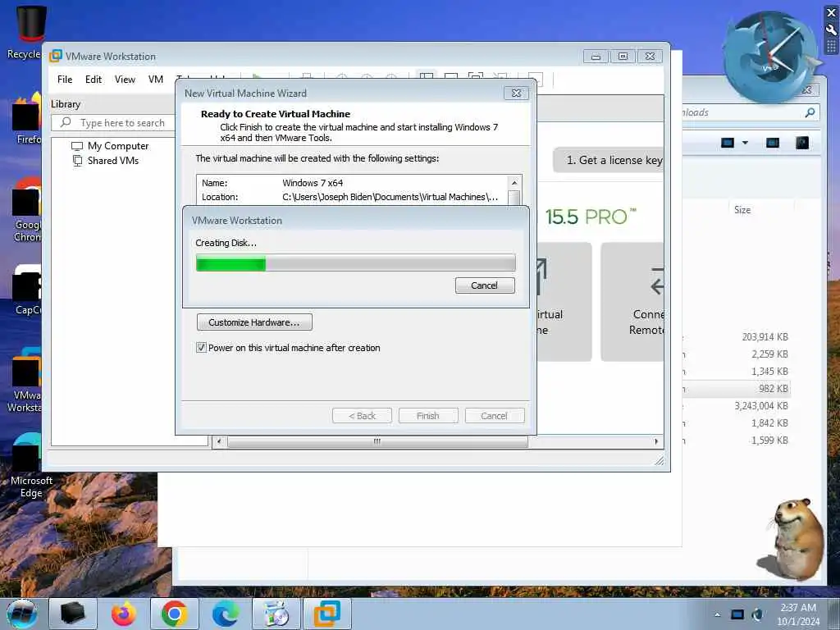This screenshot has width=840, height=630.
Task: Click the Shared VMs icon in Library
Action: point(77,161)
